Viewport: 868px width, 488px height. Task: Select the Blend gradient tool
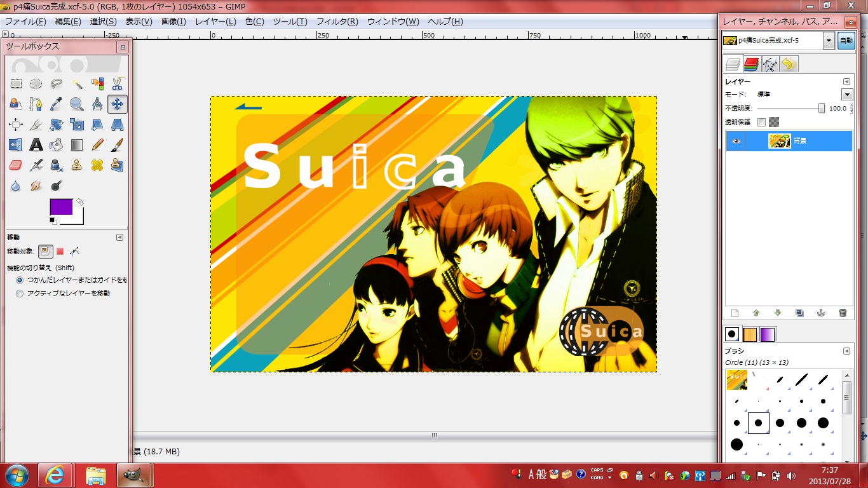coord(77,145)
